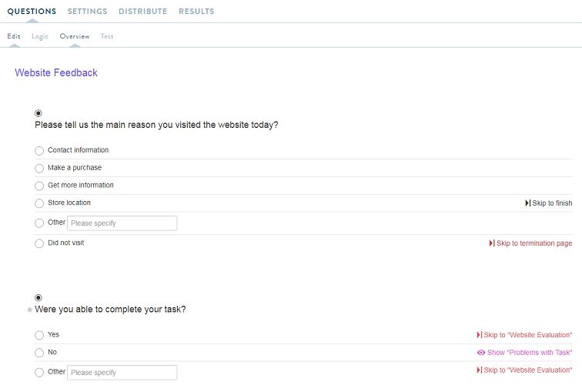Select the Edit sub-tab
This screenshot has height=392, width=582.
click(14, 36)
